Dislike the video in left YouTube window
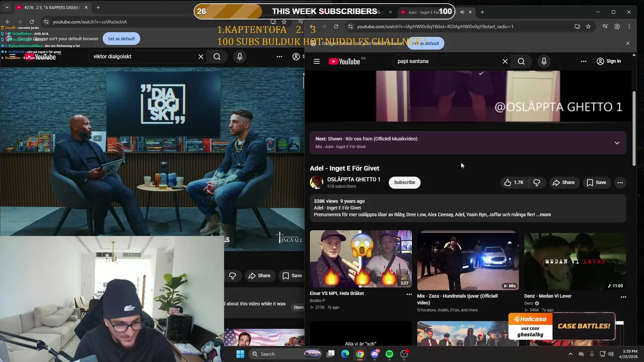644x362 pixels. (232, 276)
